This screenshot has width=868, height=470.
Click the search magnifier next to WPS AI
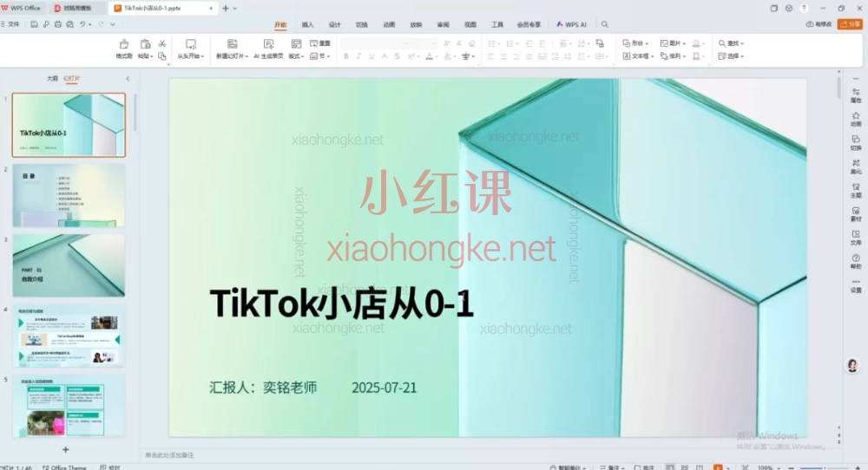click(604, 24)
